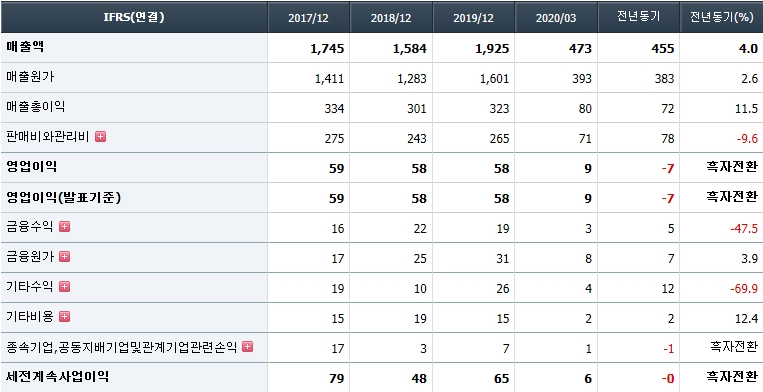Image resolution: width=763 pixels, height=392 pixels.
Task: Select the 기타수익 label text
Action: [30, 286]
